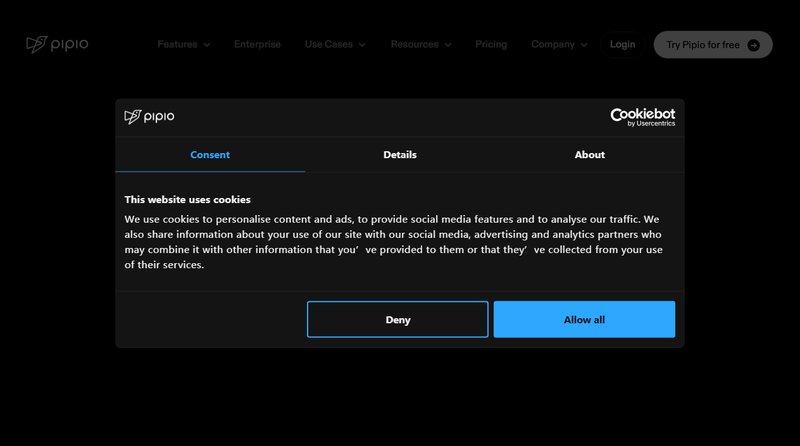Click the Pipio logo inside the cookie dialog

149,117
